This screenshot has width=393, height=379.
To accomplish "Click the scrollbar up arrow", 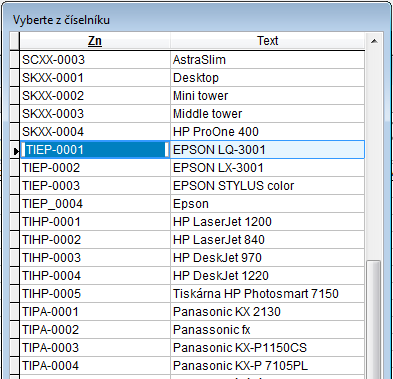I will pos(374,41).
